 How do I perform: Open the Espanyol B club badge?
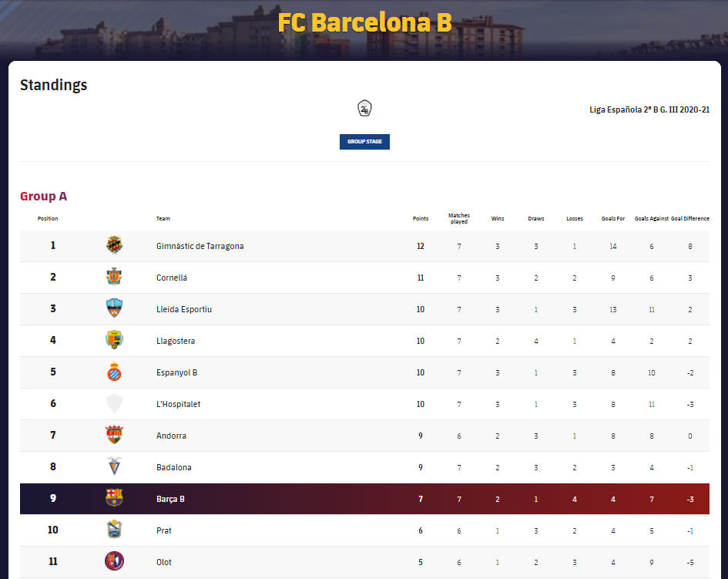pyautogui.click(x=114, y=372)
